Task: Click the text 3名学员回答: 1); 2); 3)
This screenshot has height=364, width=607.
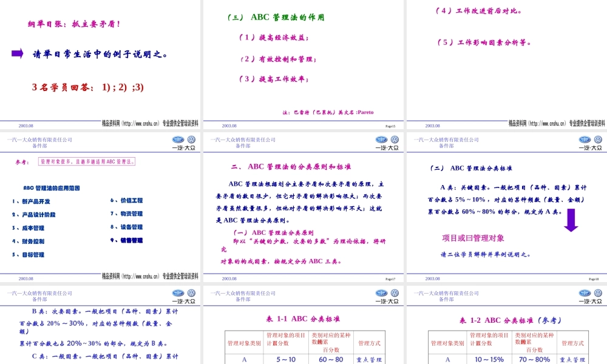Action: 88,87
